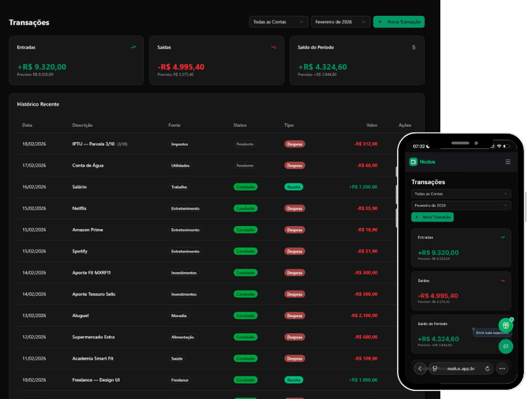Viewport: 532px width, 399px height.
Task: Click the Concluído badge on the Salário row
Action: click(245, 187)
